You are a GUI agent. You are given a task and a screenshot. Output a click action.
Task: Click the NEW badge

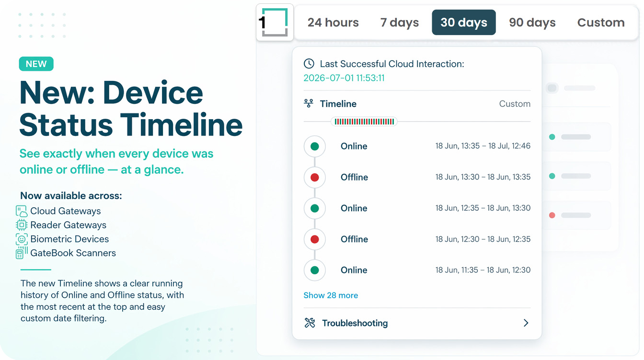click(36, 64)
